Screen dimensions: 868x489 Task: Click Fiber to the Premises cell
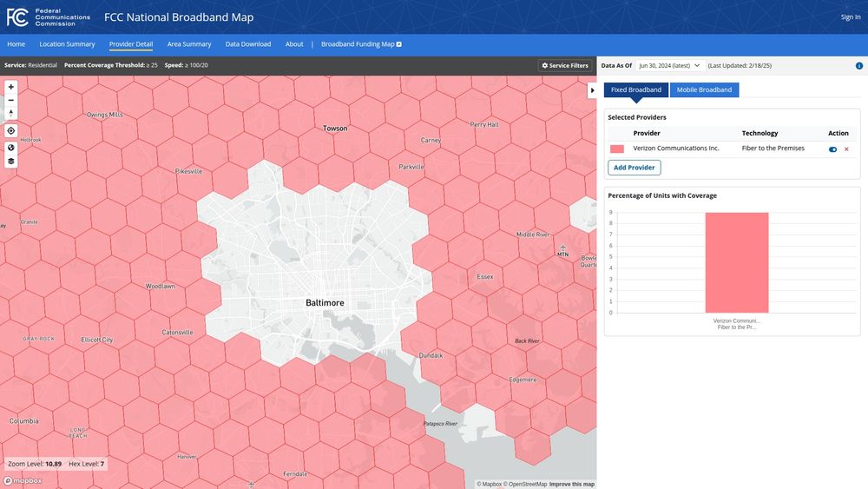(773, 149)
